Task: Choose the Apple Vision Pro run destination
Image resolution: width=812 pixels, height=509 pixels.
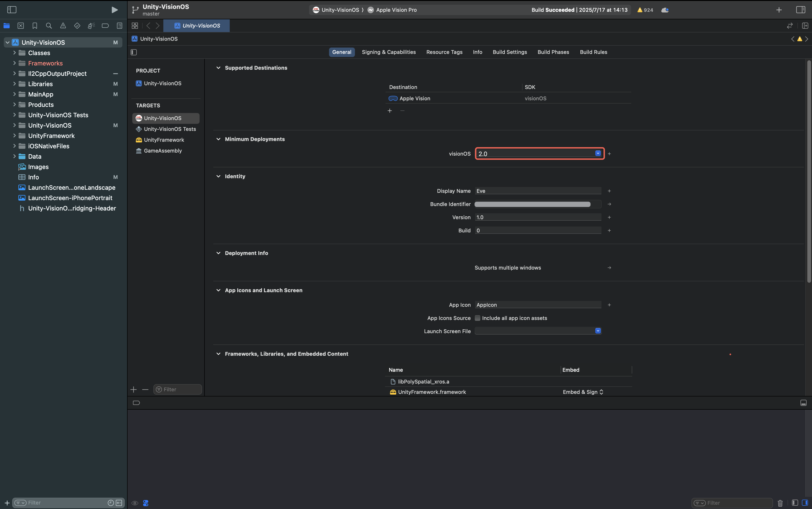Action: tap(392, 10)
